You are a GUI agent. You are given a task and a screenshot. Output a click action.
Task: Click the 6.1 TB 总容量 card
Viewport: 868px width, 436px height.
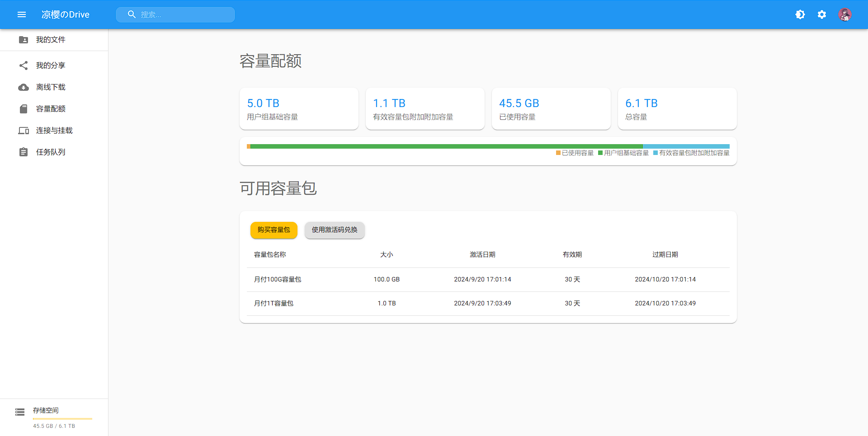677,108
